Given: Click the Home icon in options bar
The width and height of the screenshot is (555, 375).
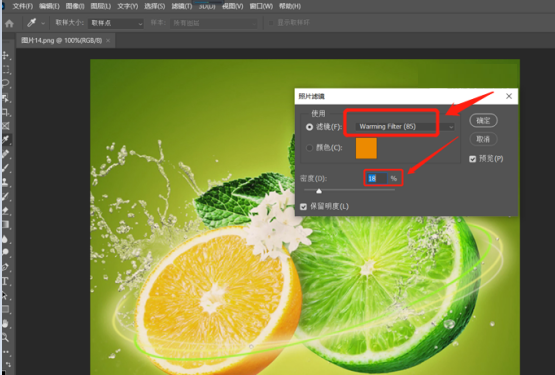Looking at the screenshot, I should (9, 23).
